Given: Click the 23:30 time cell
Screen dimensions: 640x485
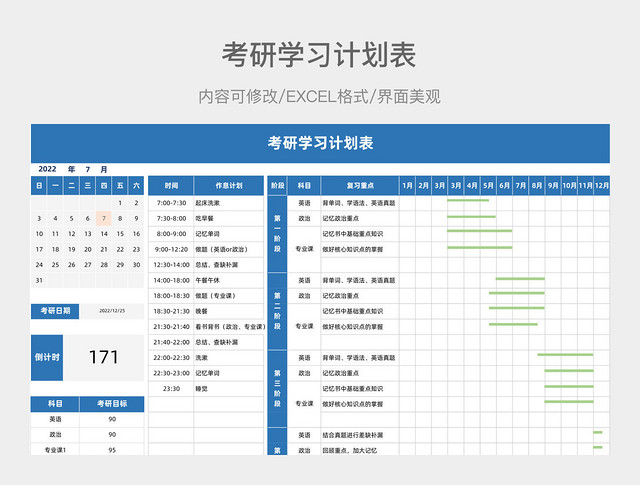Looking at the screenshot, I should [171, 389].
